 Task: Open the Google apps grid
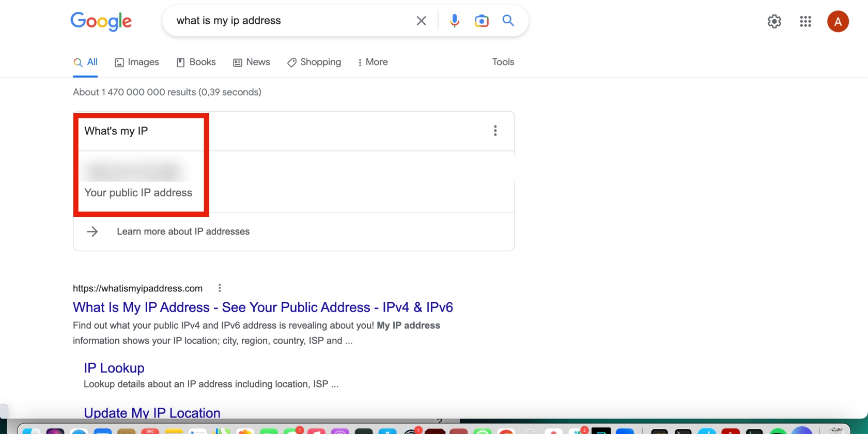click(805, 21)
